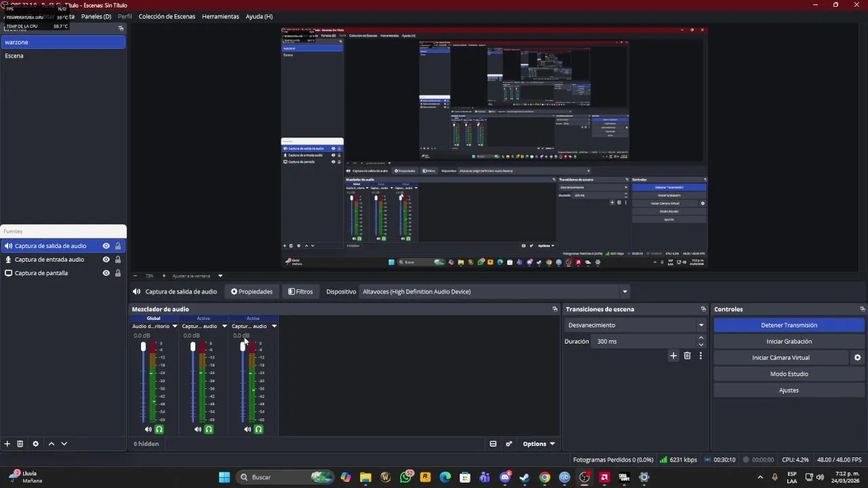
Task: Click the OBS preview canvas
Action: 494,147
